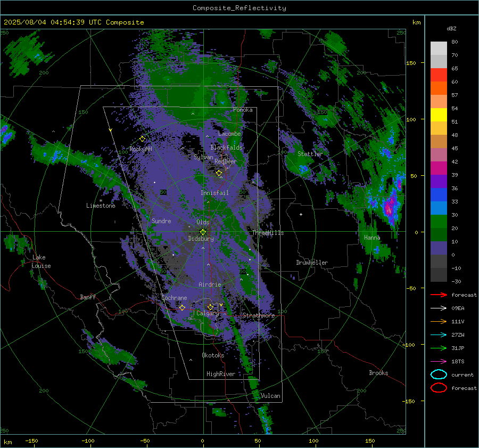Click the Lake Louise map label
This screenshot has width=479, height=448.
[41, 262]
